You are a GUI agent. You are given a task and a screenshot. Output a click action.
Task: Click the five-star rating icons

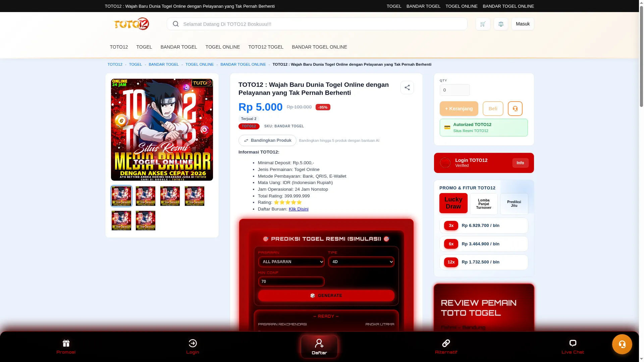click(x=288, y=202)
